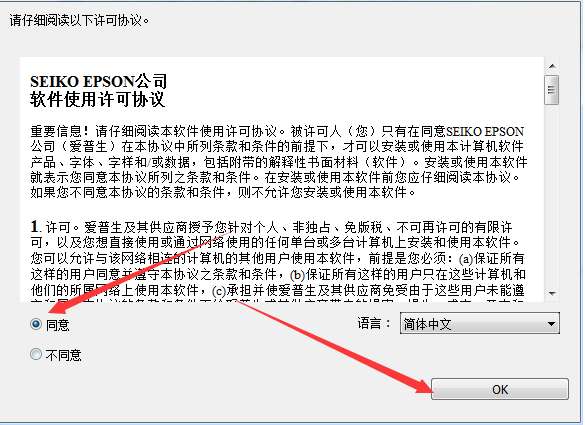Click the 请仔细阅读以下许可协议 instruction text

point(79,20)
